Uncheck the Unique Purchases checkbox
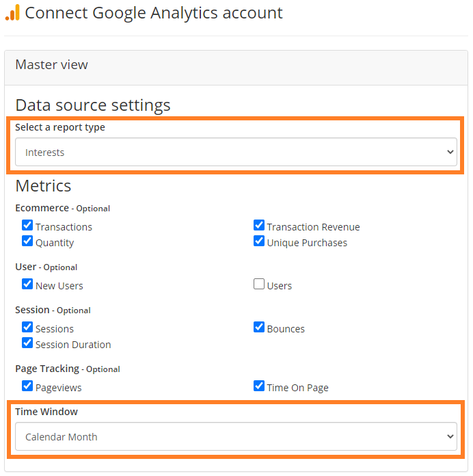This screenshot has width=473, height=476. [259, 241]
